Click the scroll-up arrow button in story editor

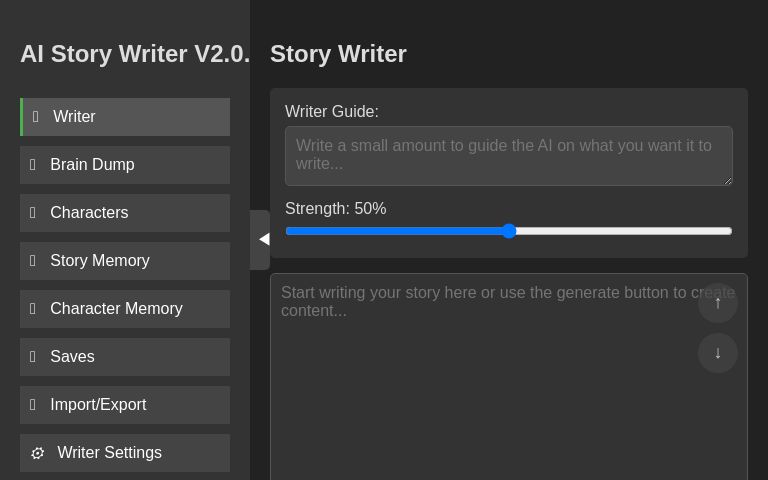pyautogui.click(x=717, y=302)
